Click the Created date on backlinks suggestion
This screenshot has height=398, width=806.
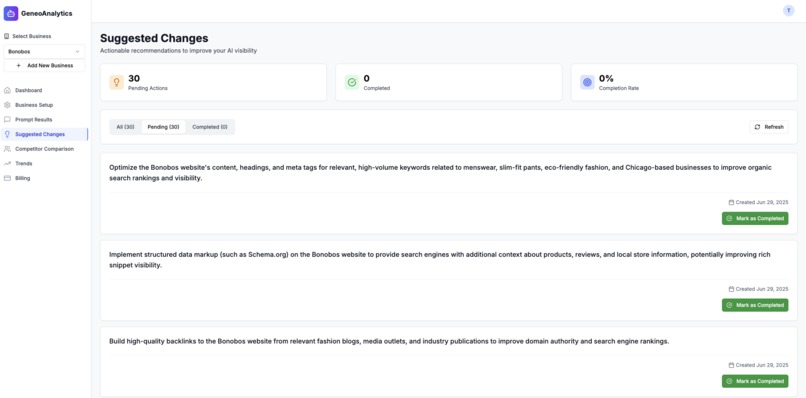tap(758, 365)
